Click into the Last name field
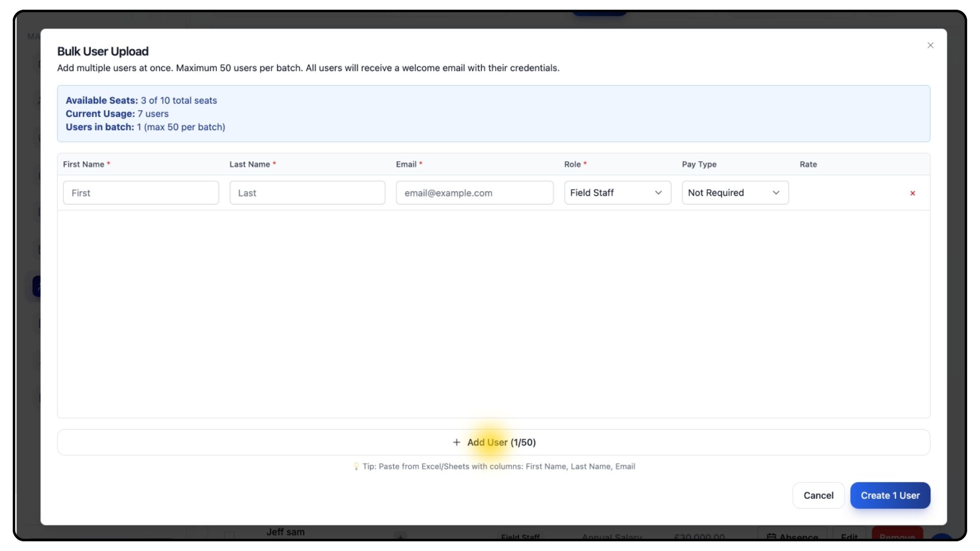980x551 pixels. 307,193
